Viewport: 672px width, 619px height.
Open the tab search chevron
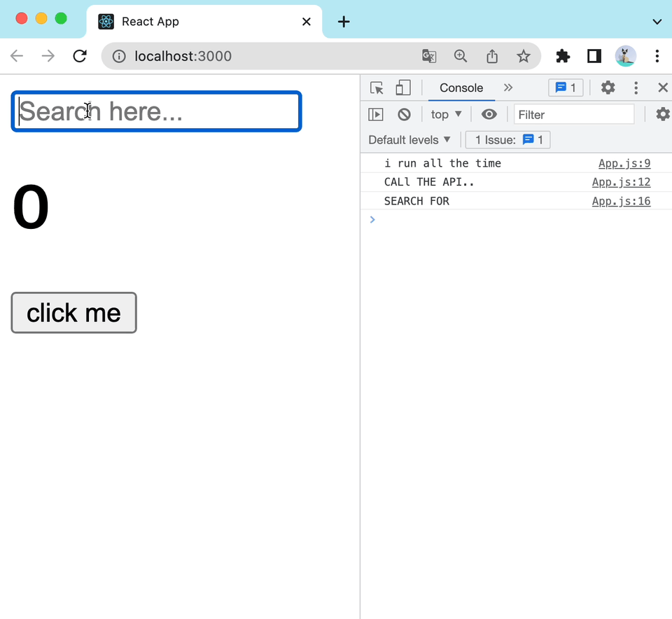pyautogui.click(x=657, y=22)
